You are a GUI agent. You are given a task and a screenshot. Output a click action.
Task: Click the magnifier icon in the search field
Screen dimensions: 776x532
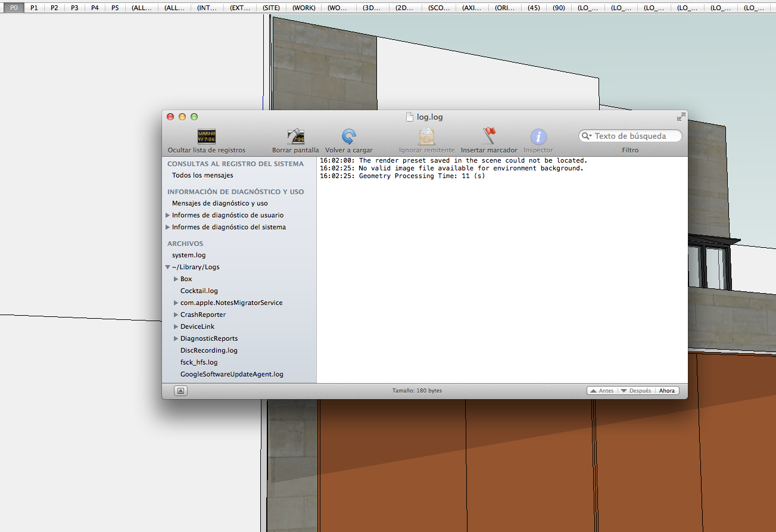tap(587, 136)
